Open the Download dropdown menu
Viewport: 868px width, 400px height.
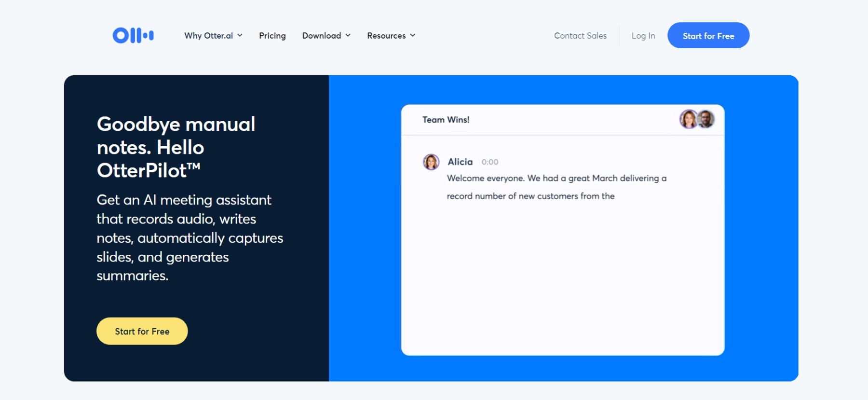[321, 36]
